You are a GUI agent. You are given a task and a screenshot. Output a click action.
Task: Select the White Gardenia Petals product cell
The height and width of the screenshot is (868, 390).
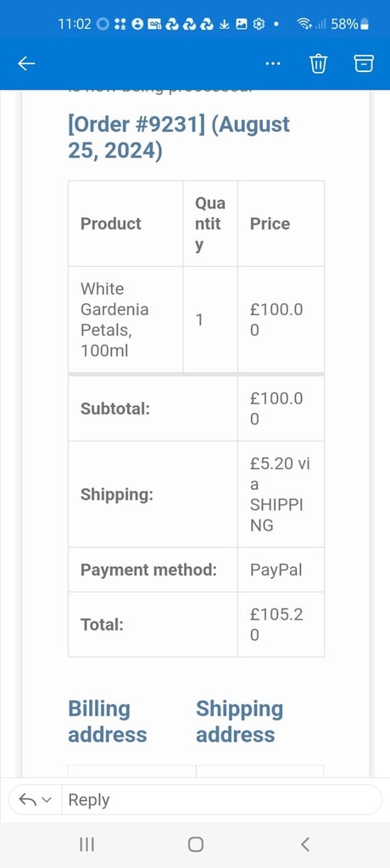(125, 320)
